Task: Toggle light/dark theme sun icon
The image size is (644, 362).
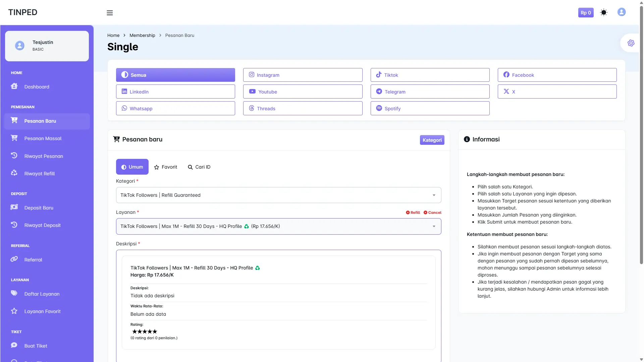Action: point(604,13)
